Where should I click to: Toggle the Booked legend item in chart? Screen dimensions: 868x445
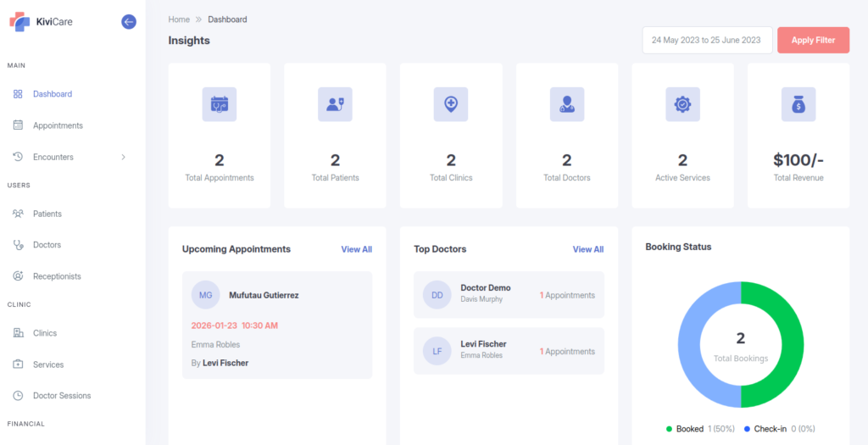[x=689, y=429]
